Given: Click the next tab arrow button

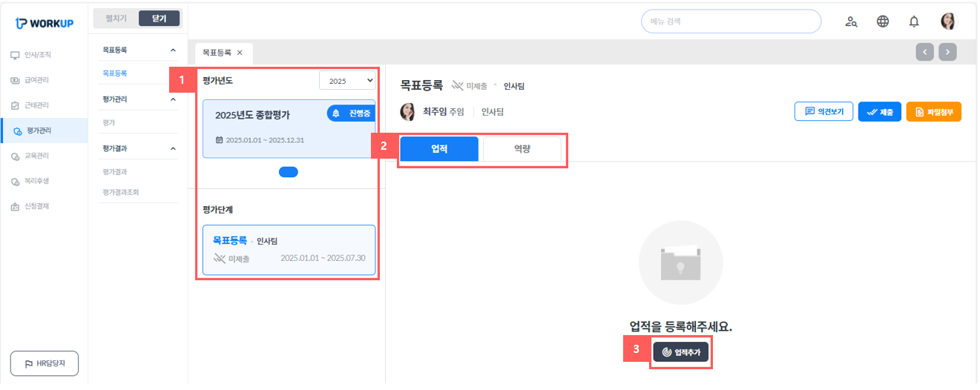Looking at the screenshot, I should tap(947, 52).
